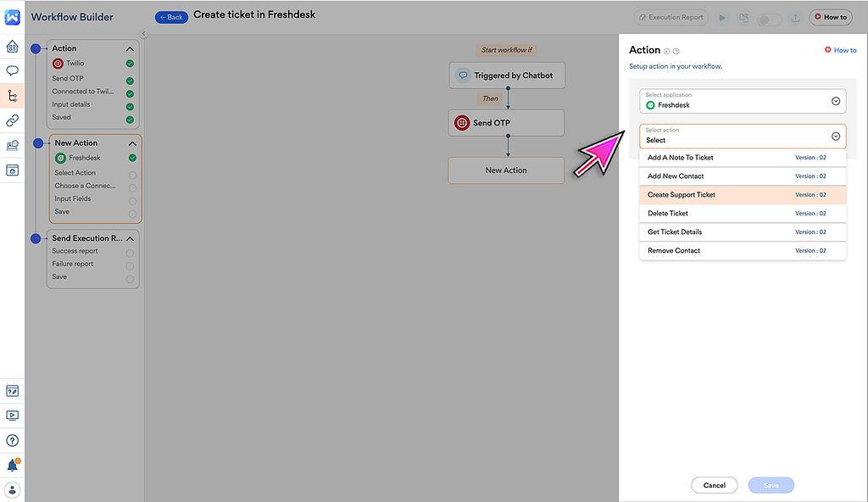The image size is (868, 502).
Task: Click the play workflow icon in toolbar
Action: point(722,18)
